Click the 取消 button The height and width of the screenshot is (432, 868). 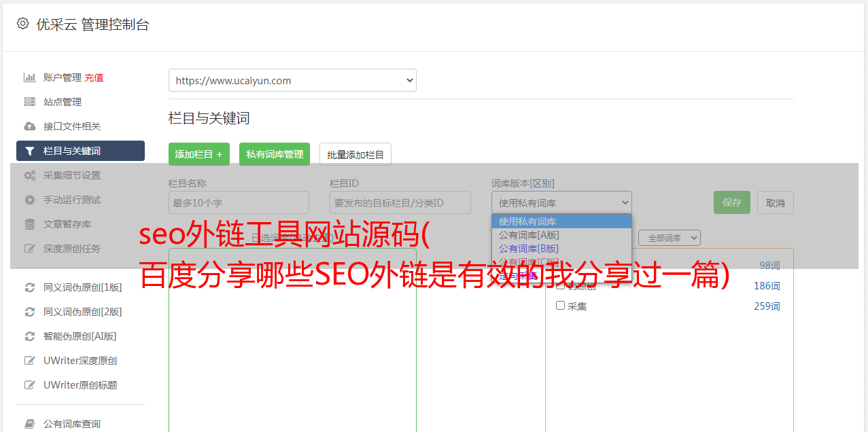pyautogui.click(x=776, y=202)
